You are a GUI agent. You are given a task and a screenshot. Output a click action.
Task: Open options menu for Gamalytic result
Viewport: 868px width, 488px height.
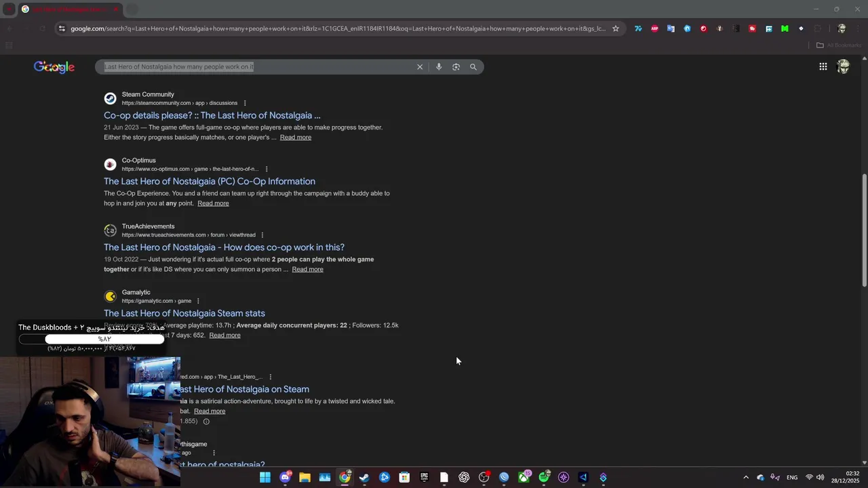tap(198, 301)
